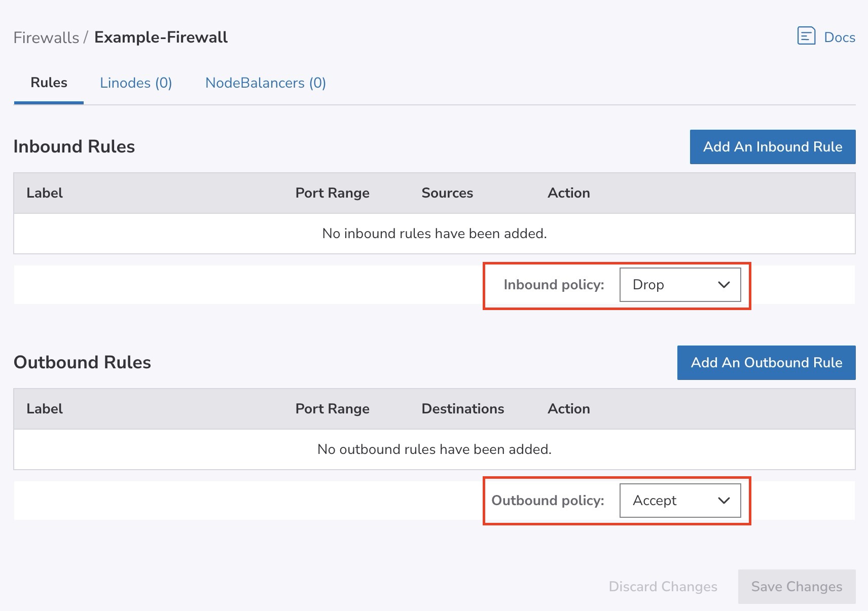
Task: Click the Example-Firewall title in the breadcrumb
Action: tap(161, 37)
